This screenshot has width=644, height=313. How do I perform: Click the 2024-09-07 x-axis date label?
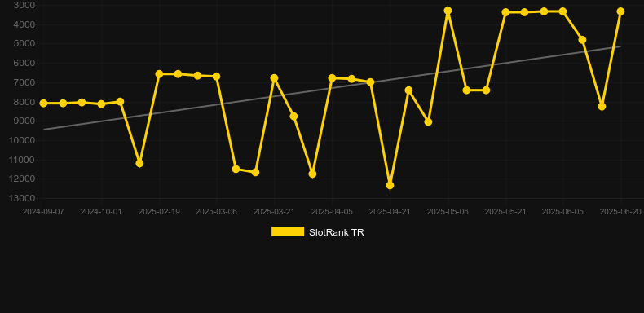click(43, 212)
